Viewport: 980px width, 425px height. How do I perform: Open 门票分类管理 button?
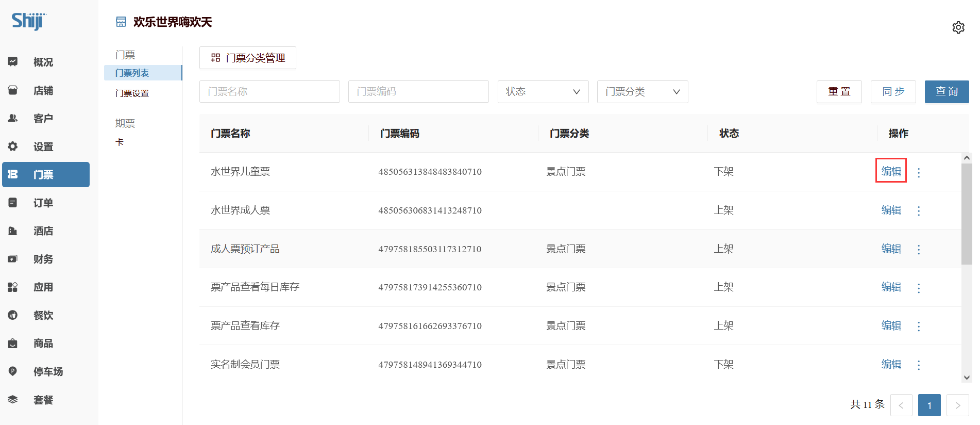[248, 58]
